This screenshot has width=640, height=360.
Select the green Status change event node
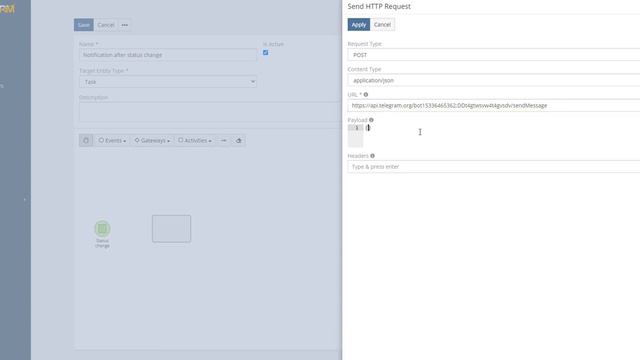point(102,229)
